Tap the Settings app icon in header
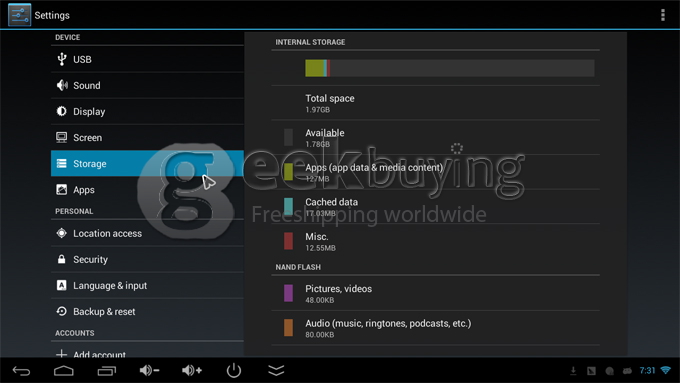Screen dimensions: 680x383 20,15
